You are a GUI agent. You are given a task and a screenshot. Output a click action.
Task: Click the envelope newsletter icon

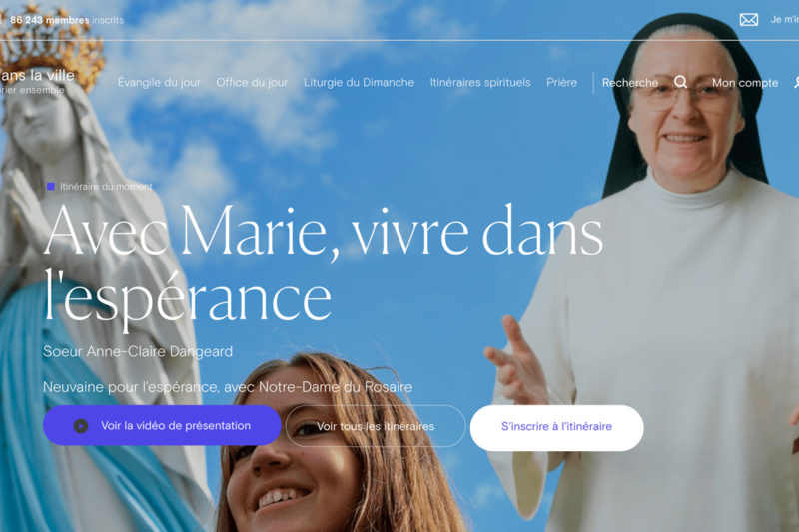pyautogui.click(x=748, y=20)
